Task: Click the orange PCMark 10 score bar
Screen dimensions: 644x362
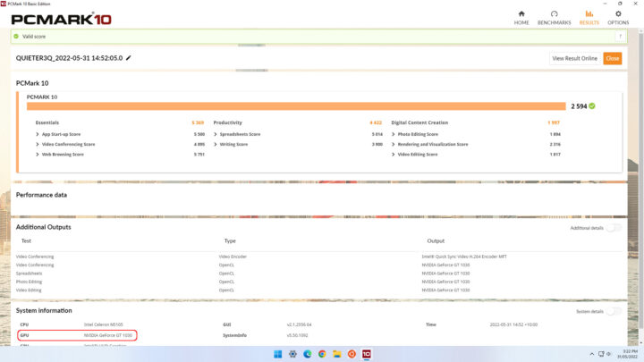Action: point(296,106)
